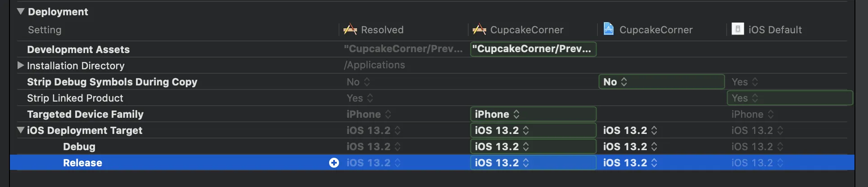The image size is (868, 187).
Task: Collapse the Deployment section
Action: tap(21, 12)
